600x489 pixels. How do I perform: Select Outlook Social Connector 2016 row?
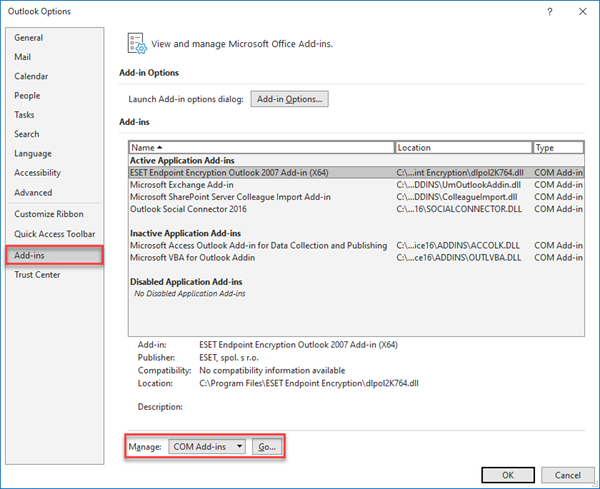[x=356, y=209]
